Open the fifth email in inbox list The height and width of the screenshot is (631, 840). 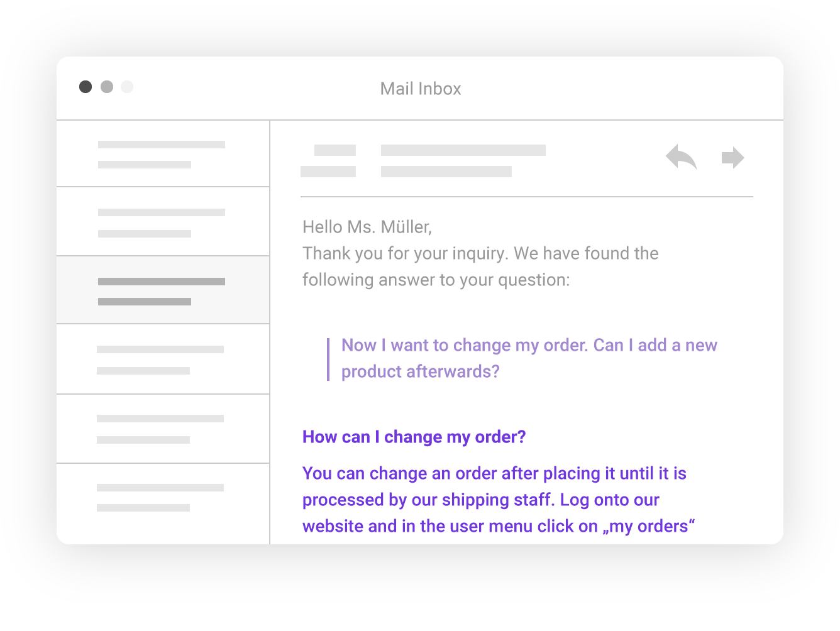[163, 429]
